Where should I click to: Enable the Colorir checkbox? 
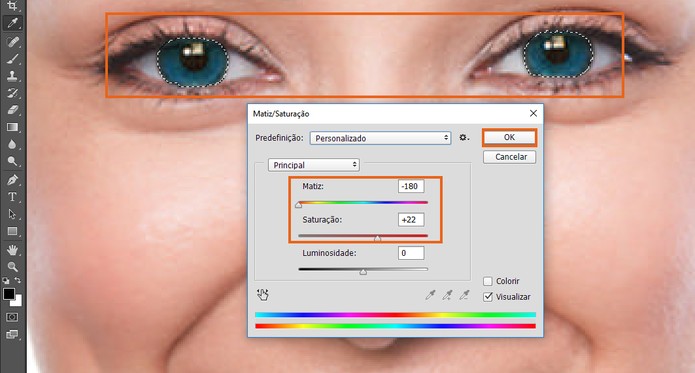pyautogui.click(x=488, y=281)
